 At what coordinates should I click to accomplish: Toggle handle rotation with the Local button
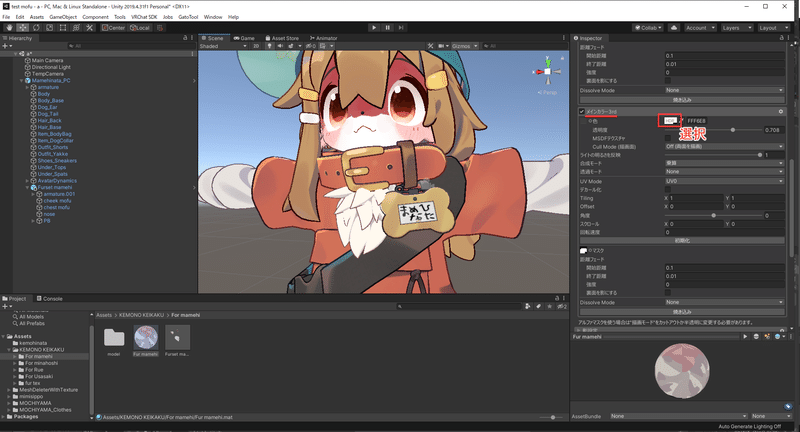point(140,28)
